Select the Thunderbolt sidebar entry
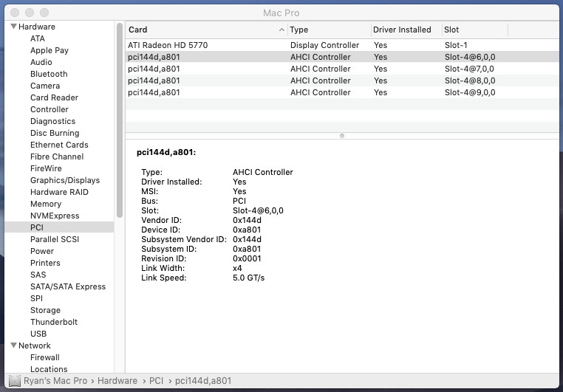This screenshot has width=563, height=392. (x=53, y=322)
